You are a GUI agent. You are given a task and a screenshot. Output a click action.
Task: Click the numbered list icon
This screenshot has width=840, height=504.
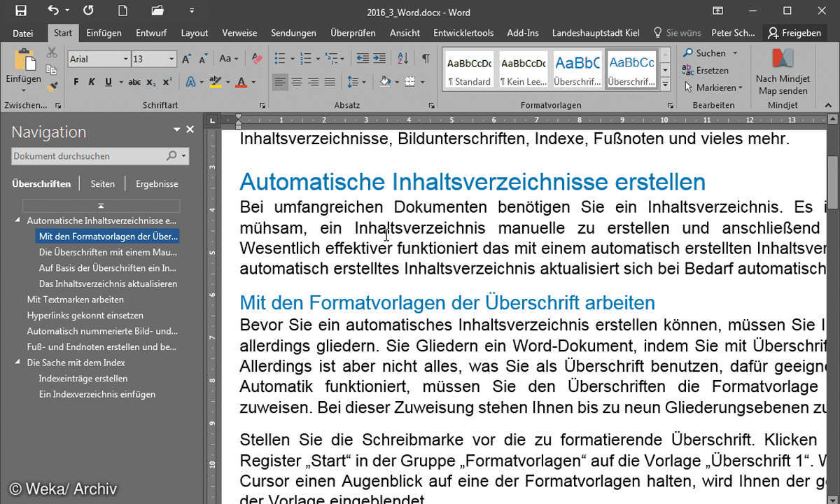306,59
